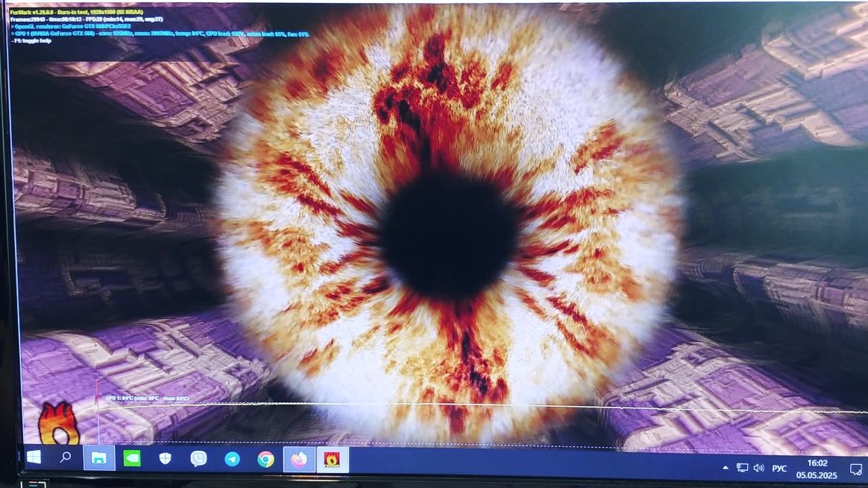Click the Frames and FPS statistics line
The height and width of the screenshot is (488, 868).
(x=87, y=19)
